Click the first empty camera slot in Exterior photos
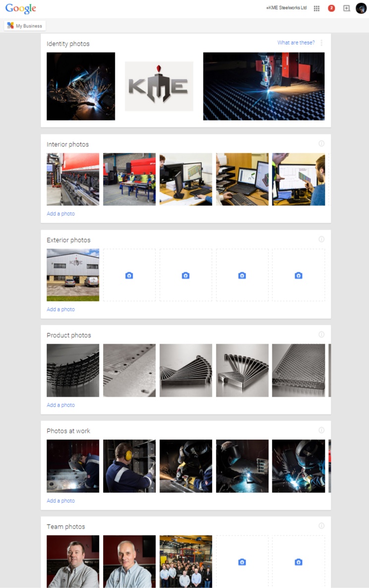The height and width of the screenshot is (588, 369). [x=129, y=275]
